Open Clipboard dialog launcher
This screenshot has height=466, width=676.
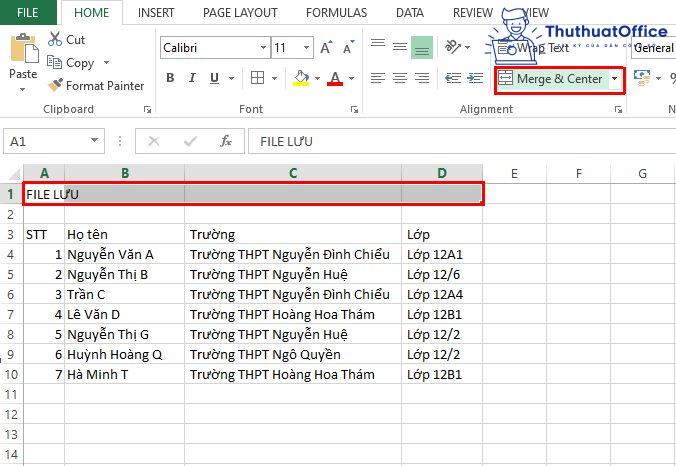[147, 109]
